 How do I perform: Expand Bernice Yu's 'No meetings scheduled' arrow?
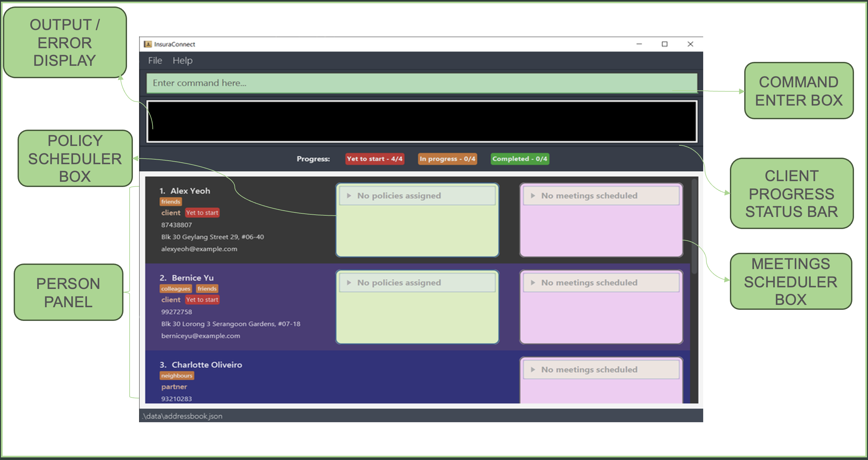coord(533,283)
